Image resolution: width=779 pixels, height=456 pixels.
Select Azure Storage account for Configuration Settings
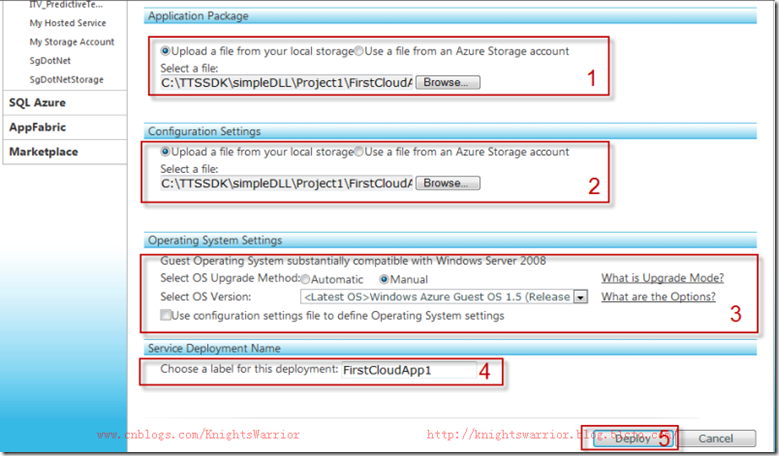point(359,152)
